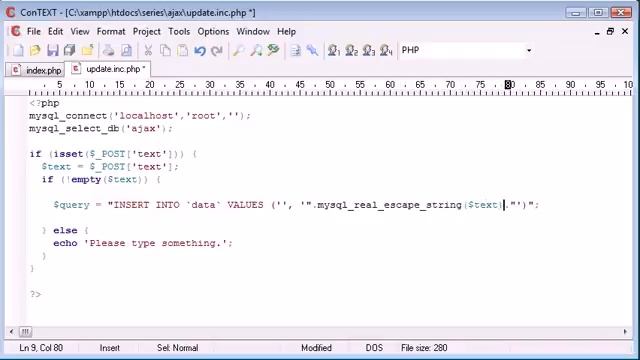Cut selection with the scissors icon

click(x=148, y=51)
